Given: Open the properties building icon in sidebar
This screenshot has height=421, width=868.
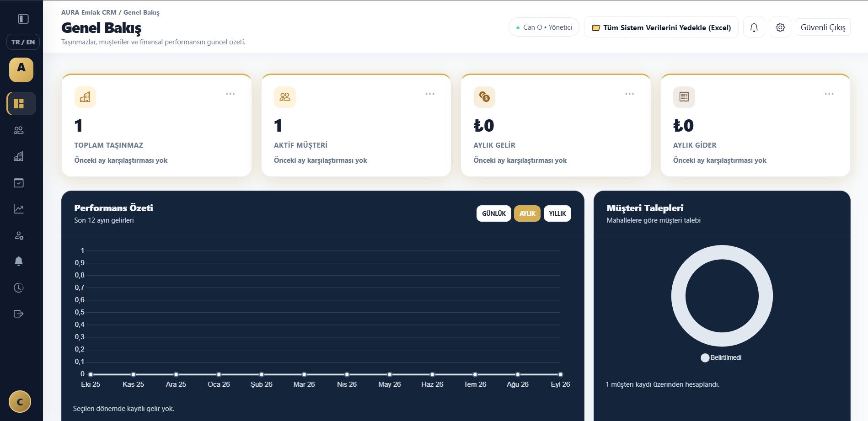Looking at the screenshot, I should 19,156.
